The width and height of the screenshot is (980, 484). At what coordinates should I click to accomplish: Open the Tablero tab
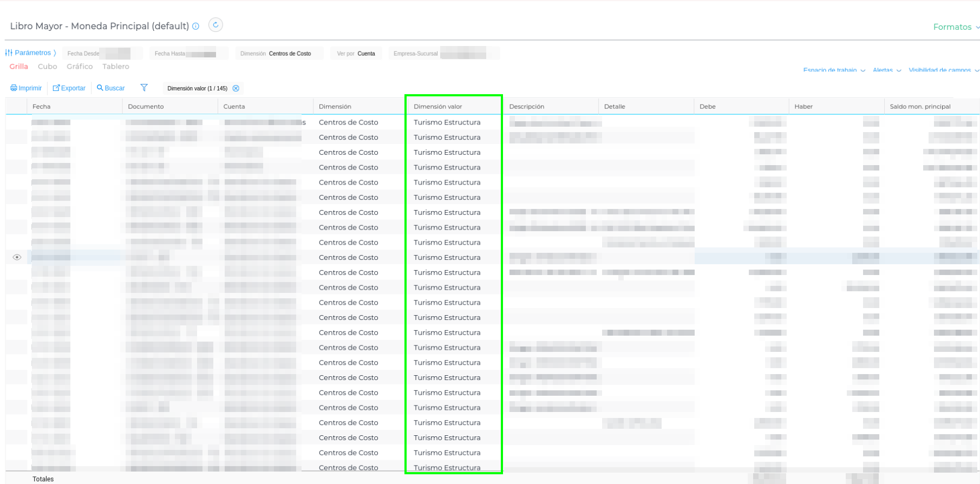[x=116, y=67]
